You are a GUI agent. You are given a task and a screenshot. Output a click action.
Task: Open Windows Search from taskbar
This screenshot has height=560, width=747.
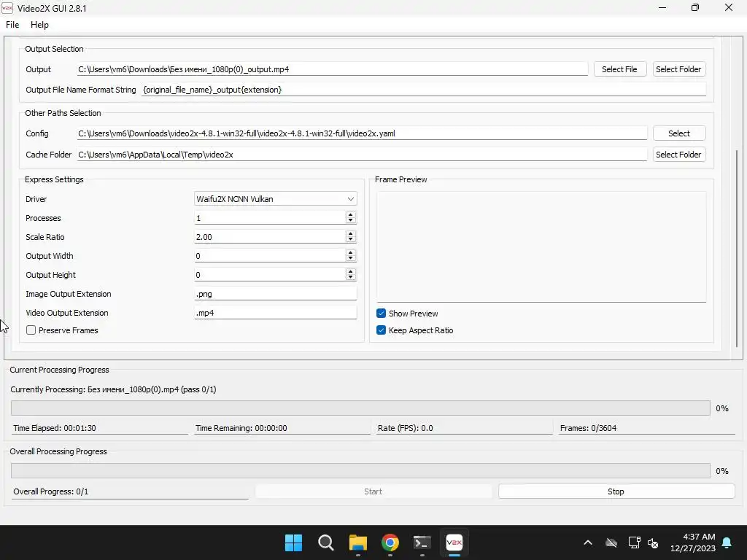pos(326,542)
